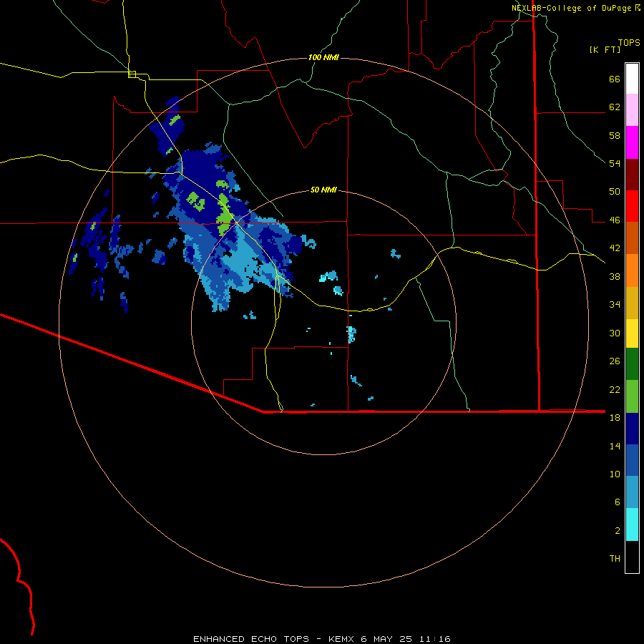Click the legend value 38
The image size is (644, 644).
(x=615, y=276)
